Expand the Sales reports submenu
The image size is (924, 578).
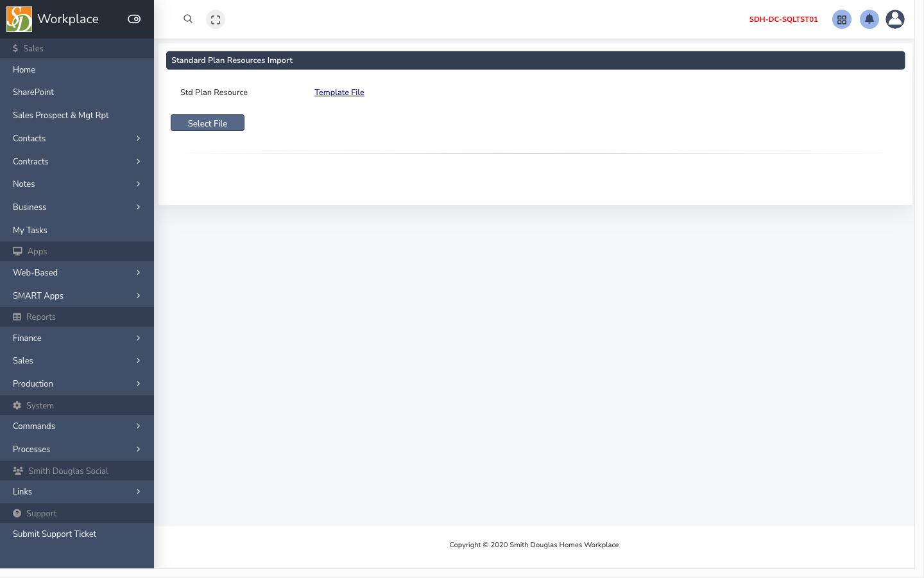coord(77,360)
